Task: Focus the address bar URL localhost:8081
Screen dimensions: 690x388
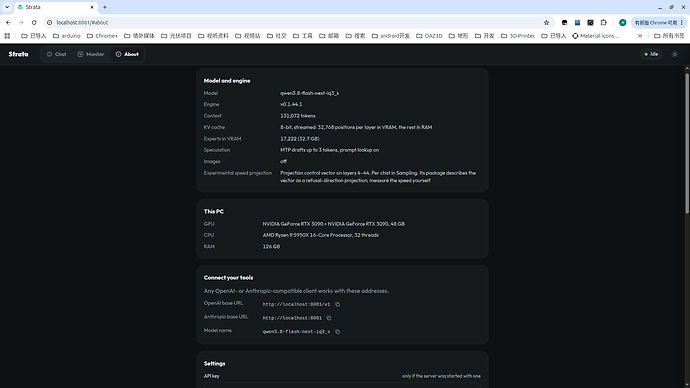Action: tap(82, 22)
